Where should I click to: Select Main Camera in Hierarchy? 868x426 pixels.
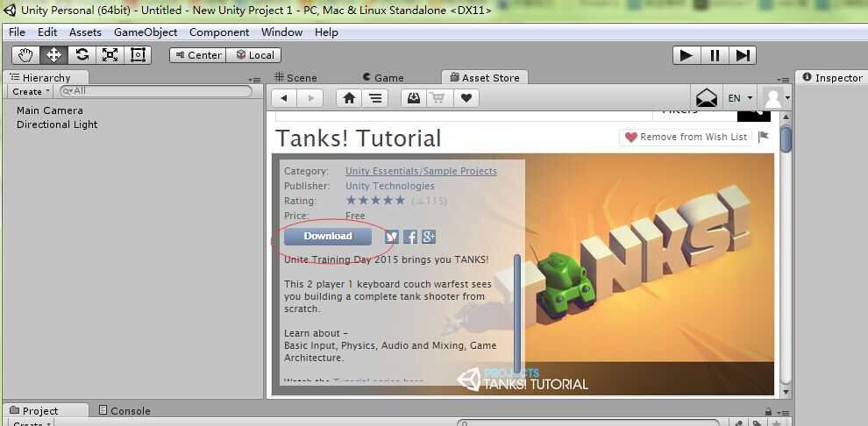pos(50,110)
